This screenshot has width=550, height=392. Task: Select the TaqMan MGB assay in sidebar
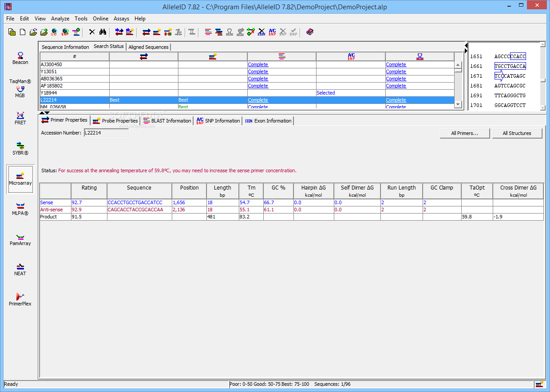pyautogui.click(x=20, y=88)
